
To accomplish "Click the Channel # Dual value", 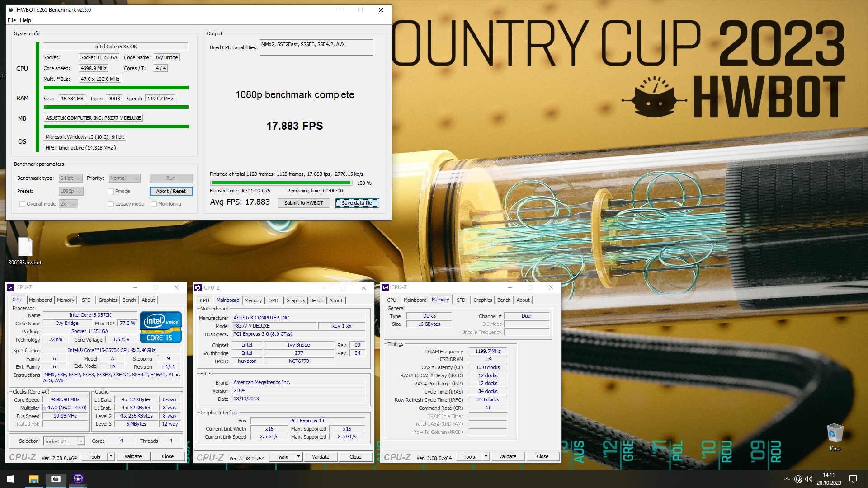I will tap(526, 316).
